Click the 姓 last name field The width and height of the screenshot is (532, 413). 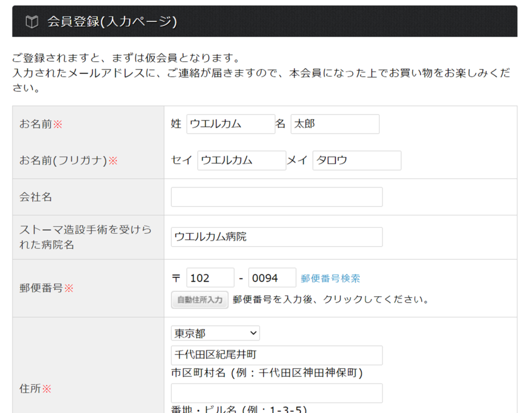[231, 124]
